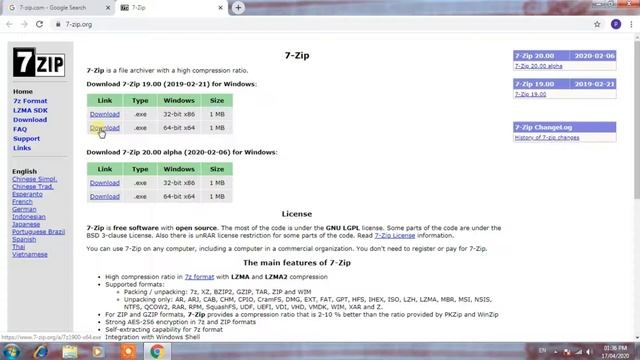640x360 pixels.
Task: Open File Explorer from taskbar
Action: point(70,351)
